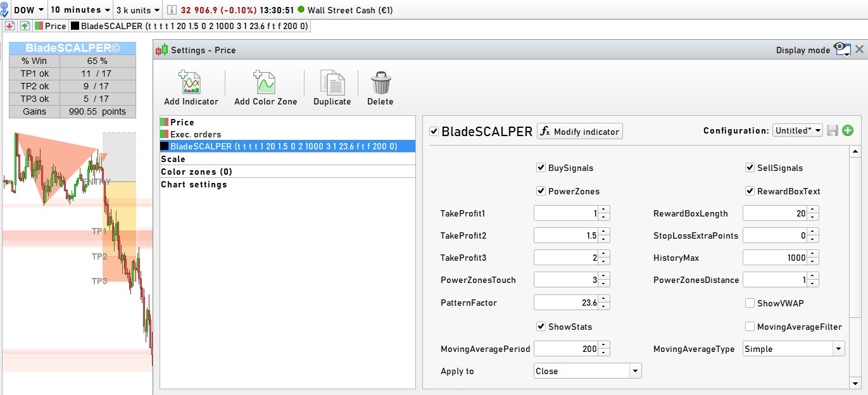The image size is (868, 395).
Task: Click the price quote 32 906.9 (-0.10%)
Action: [x=219, y=10]
